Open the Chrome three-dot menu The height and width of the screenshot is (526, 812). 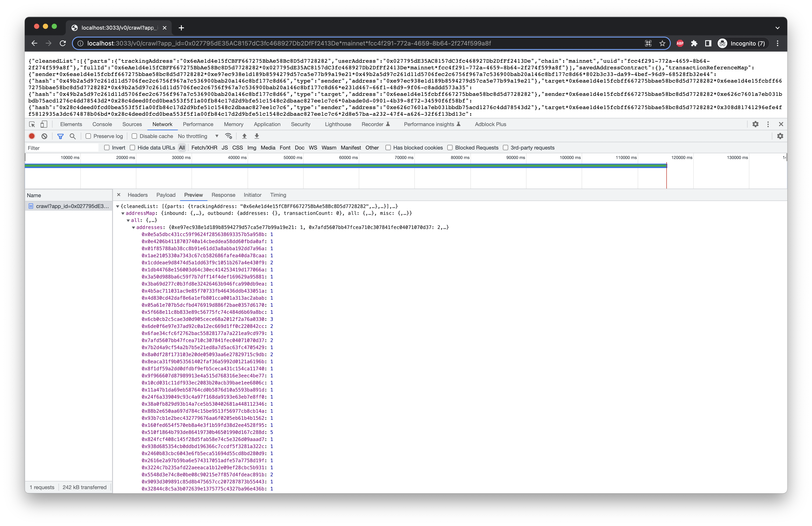point(778,43)
